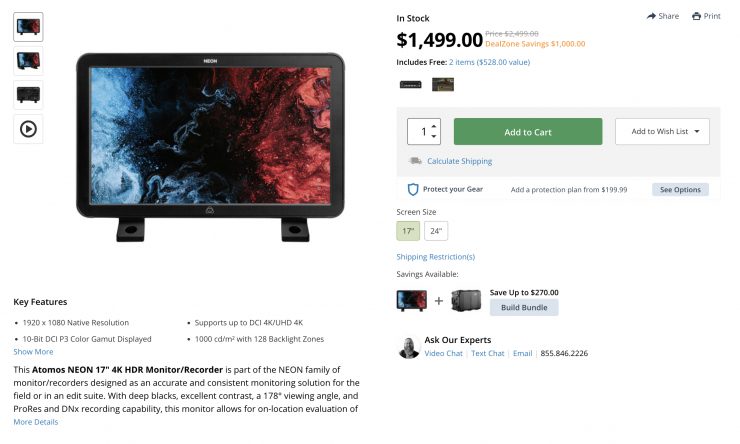Select the 24" screen size option
Screen dimensions: 740x444
click(436, 231)
